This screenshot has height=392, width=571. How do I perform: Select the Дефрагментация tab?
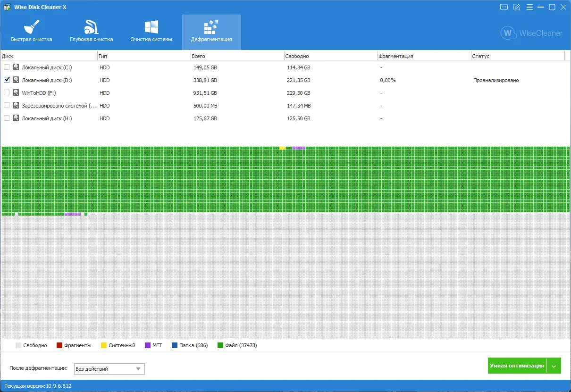(211, 32)
